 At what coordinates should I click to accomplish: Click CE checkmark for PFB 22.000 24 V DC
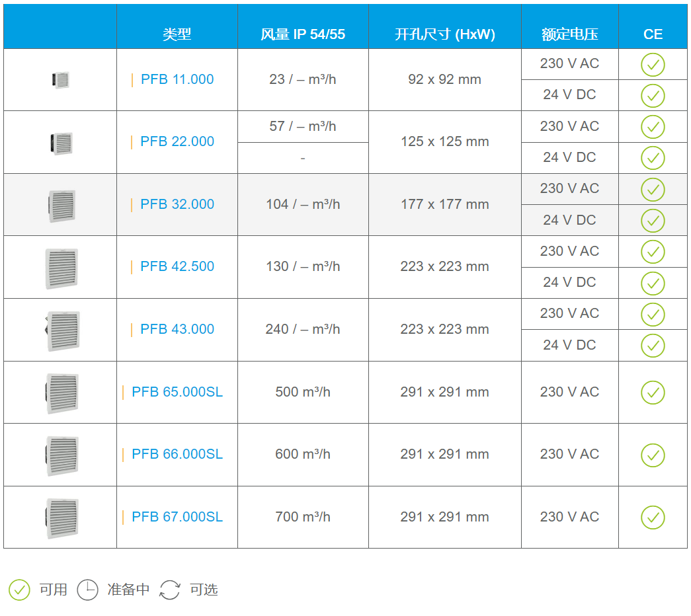point(653,158)
